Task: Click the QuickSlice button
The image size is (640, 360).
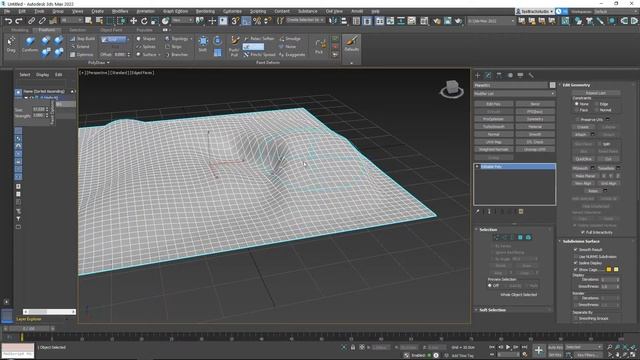Action: [x=584, y=159]
